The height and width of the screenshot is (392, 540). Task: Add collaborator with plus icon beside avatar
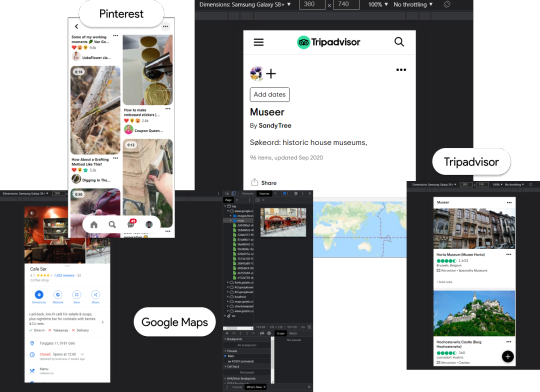(271, 74)
